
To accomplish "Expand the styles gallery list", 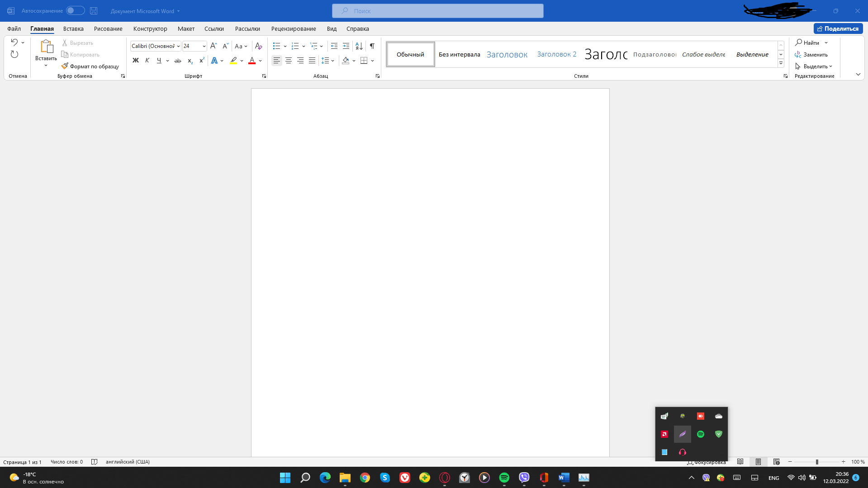I will click(781, 63).
